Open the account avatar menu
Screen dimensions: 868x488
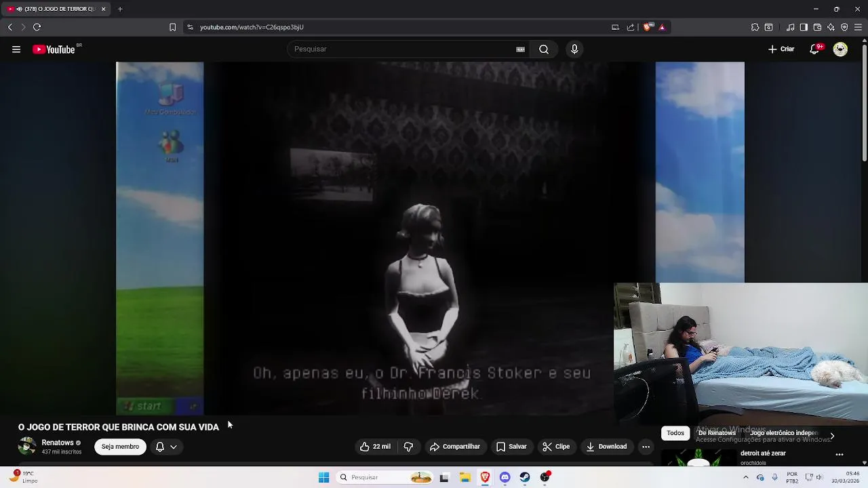tap(840, 49)
